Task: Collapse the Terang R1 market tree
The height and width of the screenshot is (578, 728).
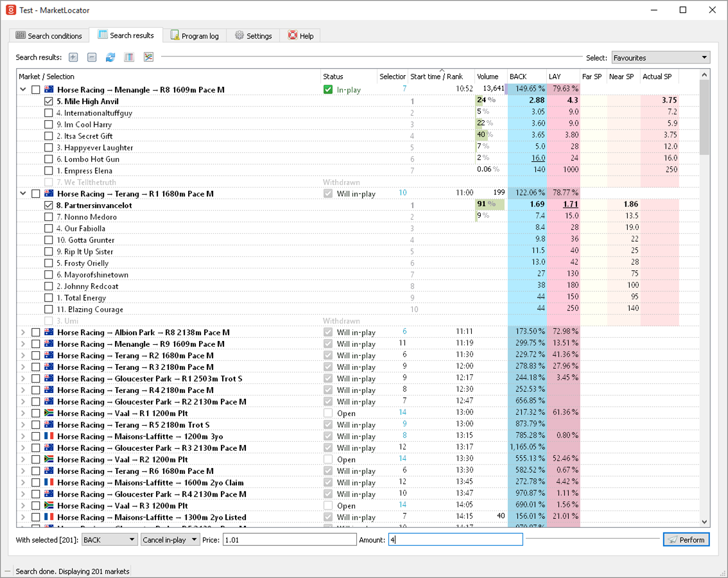Action: [22, 193]
